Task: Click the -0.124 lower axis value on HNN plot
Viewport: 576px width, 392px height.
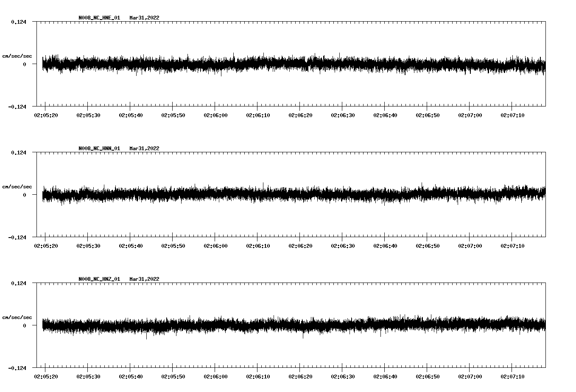Action: point(17,238)
